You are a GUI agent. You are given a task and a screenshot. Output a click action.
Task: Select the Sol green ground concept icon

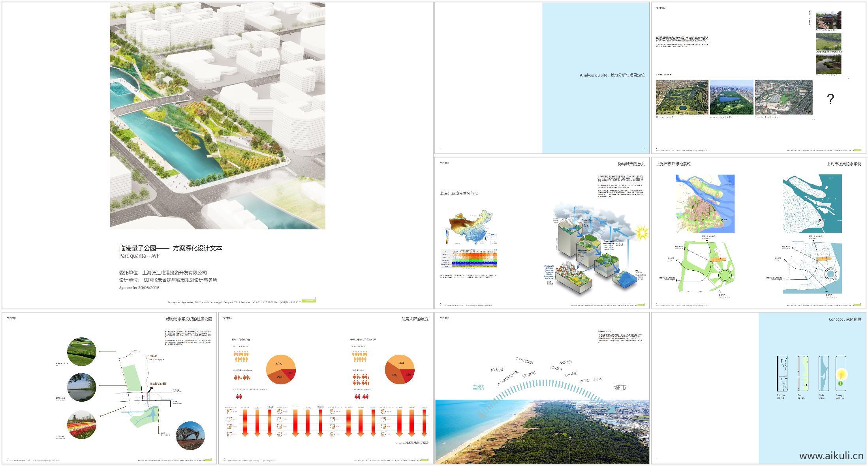pyautogui.click(x=803, y=374)
